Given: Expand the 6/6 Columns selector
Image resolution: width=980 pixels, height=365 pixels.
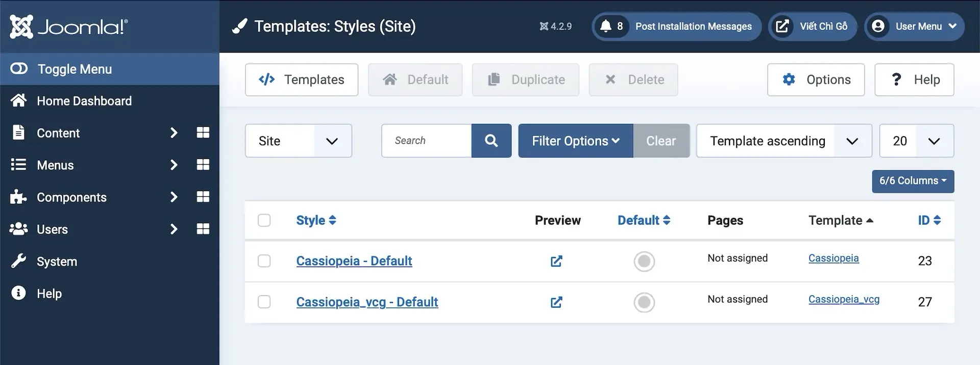Looking at the screenshot, I should coord(913,181).
